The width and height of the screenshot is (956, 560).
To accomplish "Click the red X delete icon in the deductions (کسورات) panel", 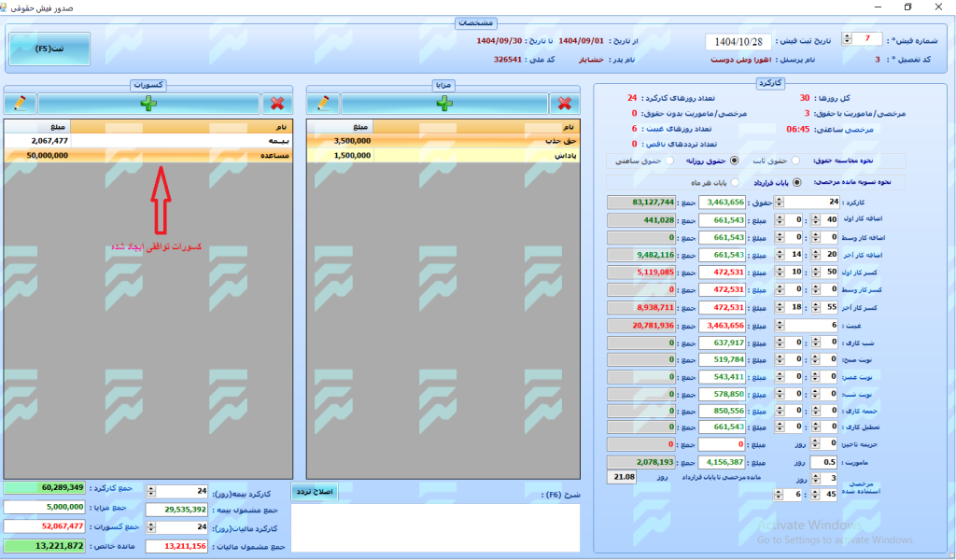I will (277, 104).
